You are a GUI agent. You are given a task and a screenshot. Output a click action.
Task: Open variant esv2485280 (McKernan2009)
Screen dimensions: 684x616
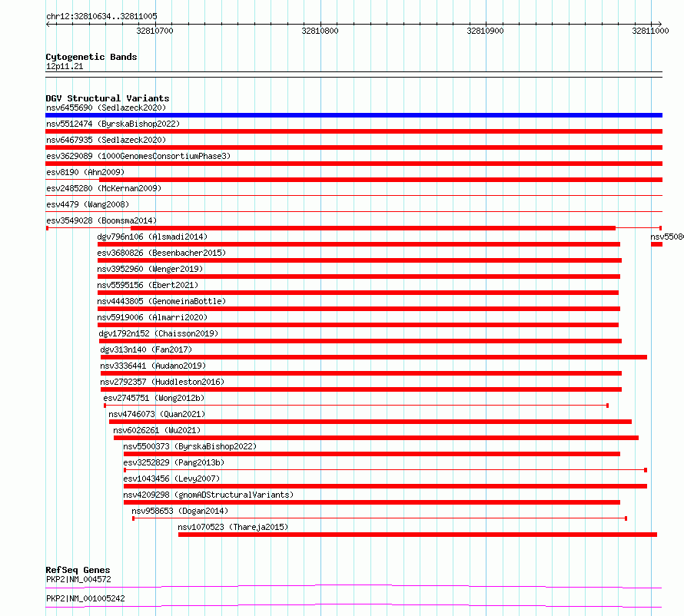(x=104, y=188)
